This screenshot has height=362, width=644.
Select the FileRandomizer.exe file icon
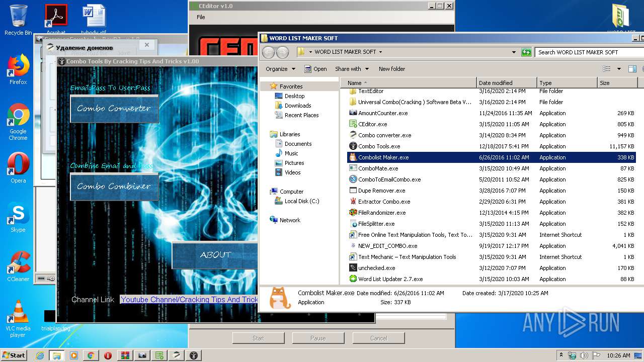click(x=353, y=213)
